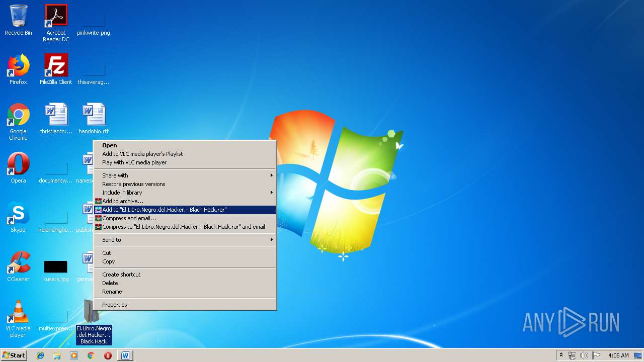Open Action Center flag icon

point(596,355)
